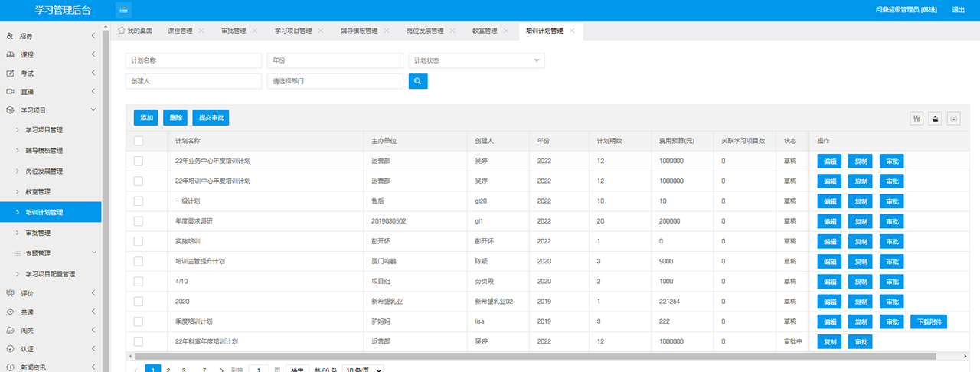Image resolution: width=980 pixels, height=372 pixels.
Task: Open the 请选择部门 department selector
Action: coord(335,81)
